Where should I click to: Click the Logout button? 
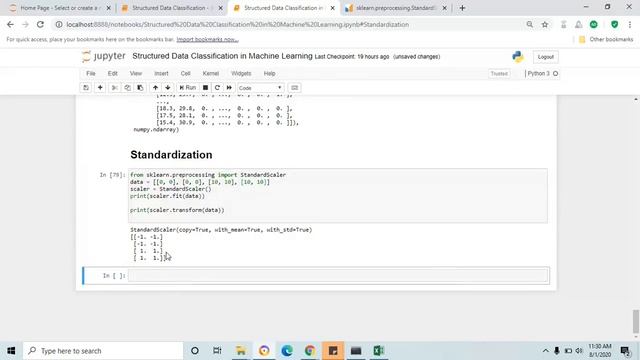545,57
